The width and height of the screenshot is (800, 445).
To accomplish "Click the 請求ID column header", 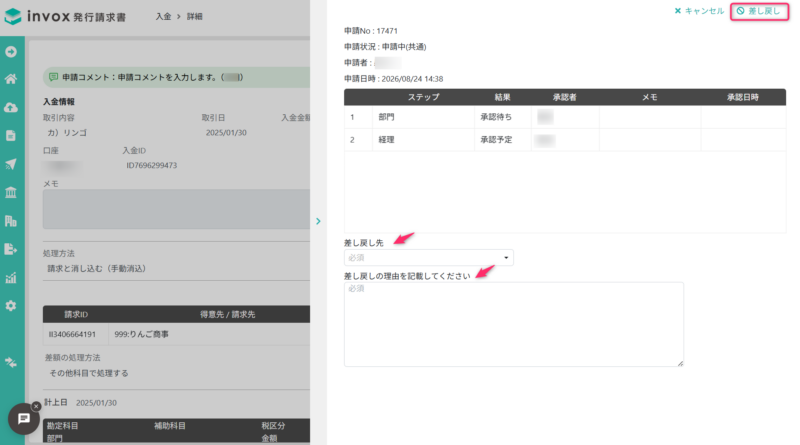I will (x=76, y=314).
